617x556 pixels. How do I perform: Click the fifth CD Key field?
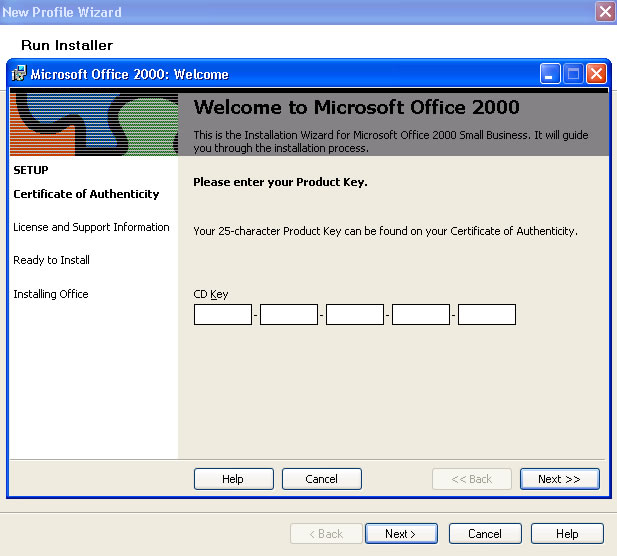[x=487, y=314]
